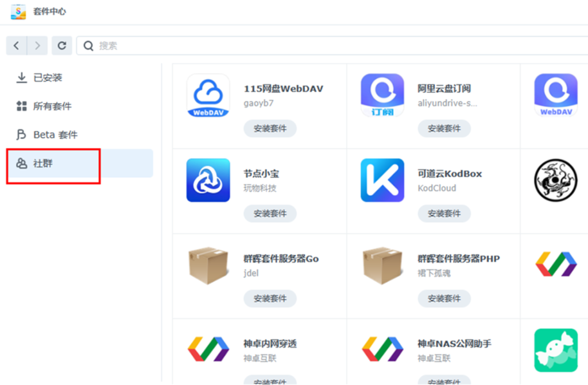Viewport: 588px width, 385px height.
Task: Install the 阿里云盘订阅 package
Action: click(444, 129)
